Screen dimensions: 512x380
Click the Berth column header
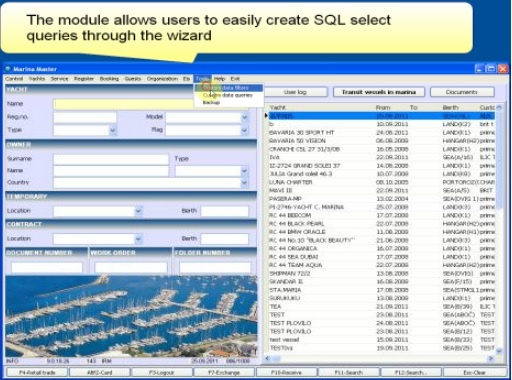[x=451, y=107]
